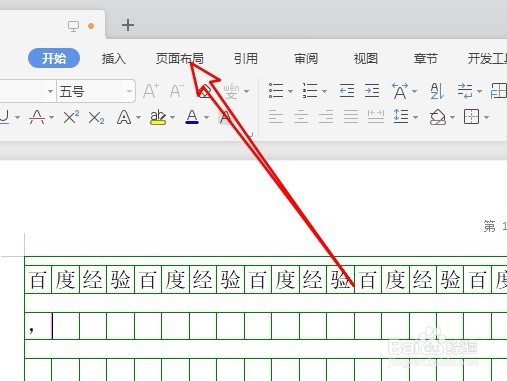Image resolution: width=507 pixels, height=381 pixels.
Task: Insert a bulleted list
Action: pos(276,91)
